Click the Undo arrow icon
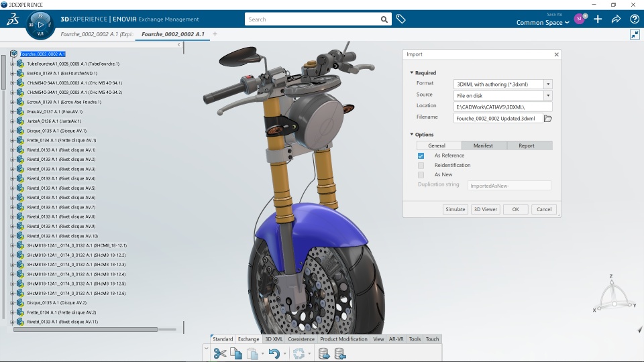Viewport: 644px width, 362px height. click(x=274, y=353)
